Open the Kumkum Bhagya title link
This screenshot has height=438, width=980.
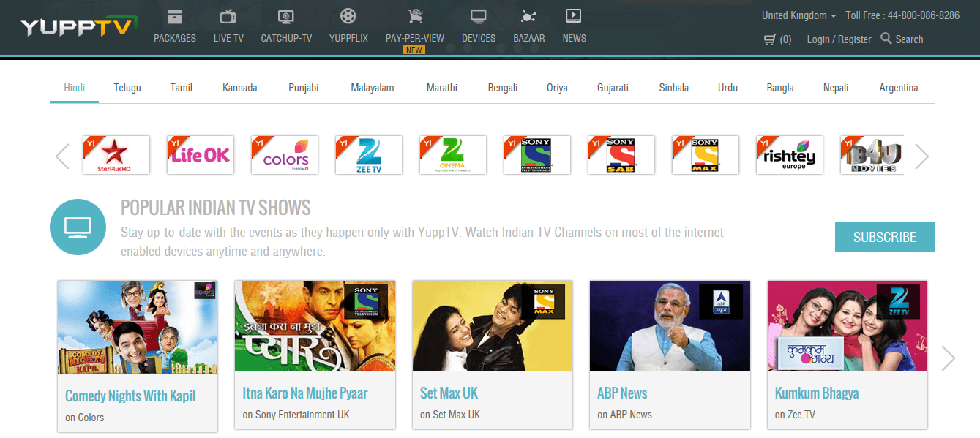click(x=817, y=393)
